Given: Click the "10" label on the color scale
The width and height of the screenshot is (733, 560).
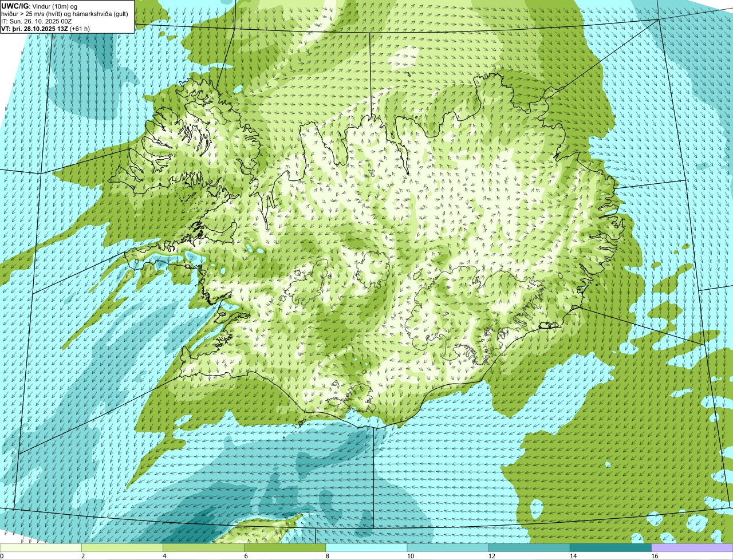Looking at the screenshot, I should 410,556.
